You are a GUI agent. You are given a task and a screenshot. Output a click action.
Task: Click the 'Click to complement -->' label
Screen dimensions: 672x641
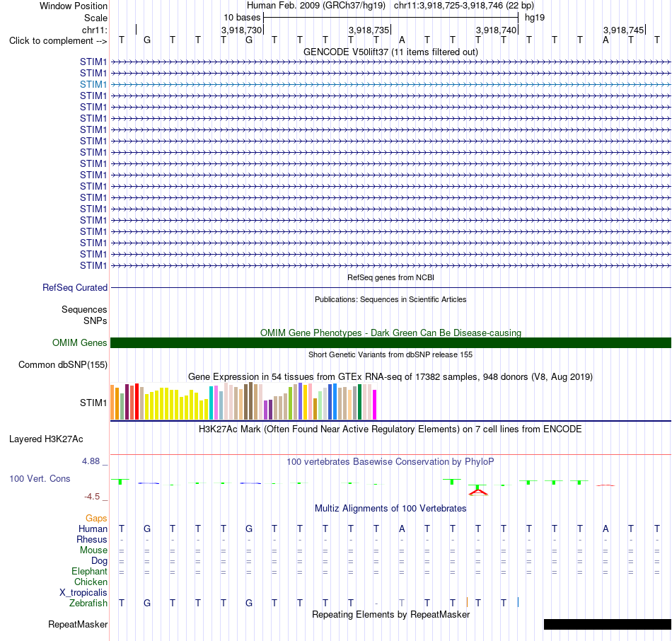coord(58,41)
